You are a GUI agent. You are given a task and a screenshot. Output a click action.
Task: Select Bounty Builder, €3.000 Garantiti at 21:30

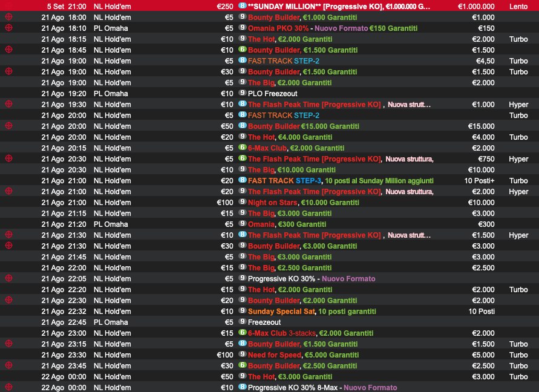[x=302, y=246]
